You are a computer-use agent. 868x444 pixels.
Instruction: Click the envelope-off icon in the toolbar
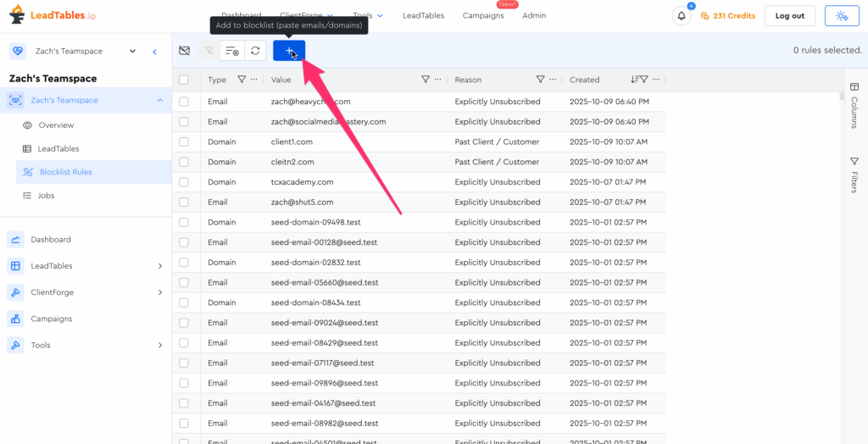185,51
